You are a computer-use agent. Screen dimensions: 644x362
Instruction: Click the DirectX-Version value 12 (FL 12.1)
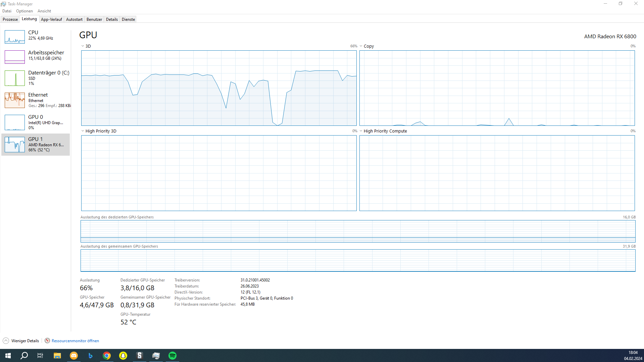(x=250, y=292)
